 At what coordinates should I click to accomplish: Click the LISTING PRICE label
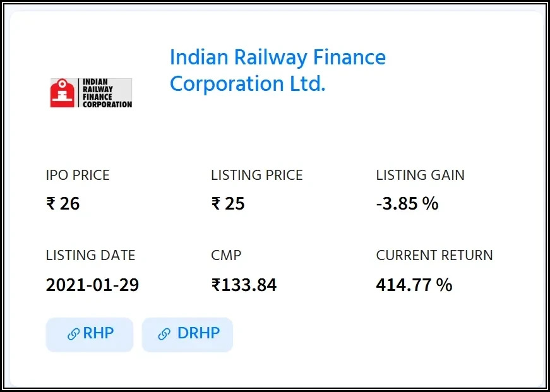pyautogui.click(x=256, y=175)
